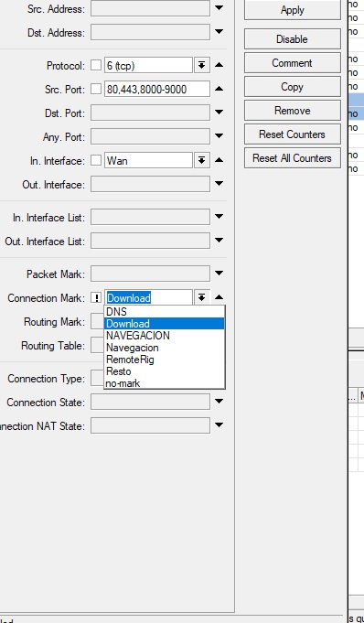Click the empty Dst. Port field
The width and height of the screenshot is (364, 623).
pyautogui.click(x=150, y=113)
